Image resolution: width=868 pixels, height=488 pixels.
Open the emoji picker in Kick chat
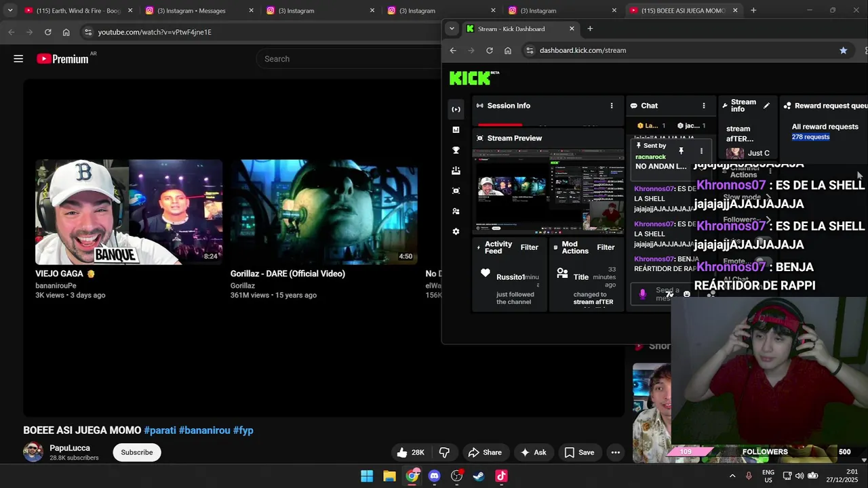pyautogui.click(x=687, y=294)
